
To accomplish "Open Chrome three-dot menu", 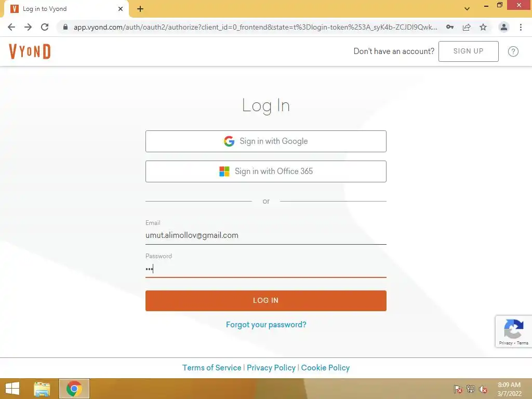I will tap(521, 27).
